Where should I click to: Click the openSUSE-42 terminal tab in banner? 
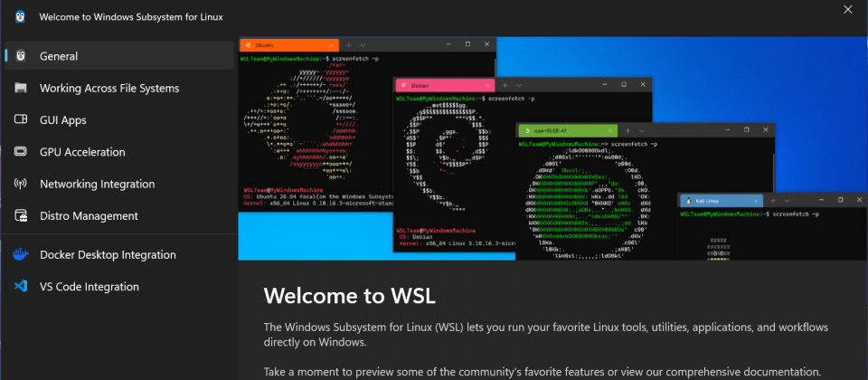568,130
